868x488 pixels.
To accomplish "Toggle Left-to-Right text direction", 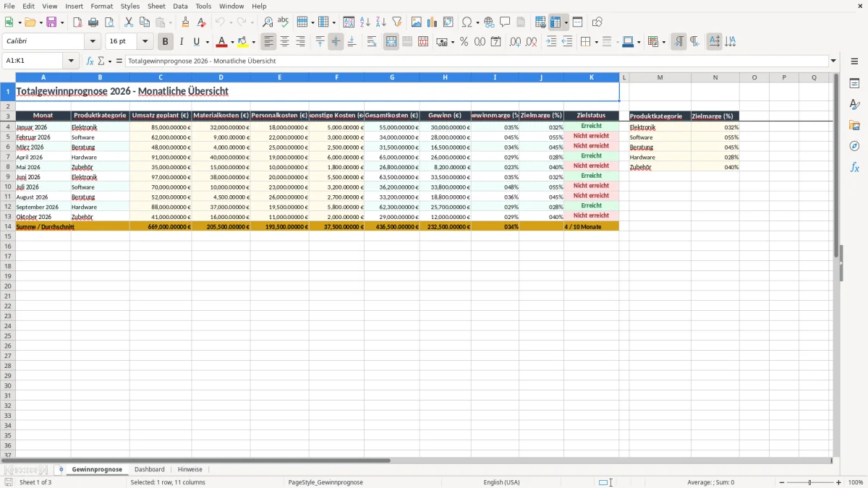I will [678, 42].
